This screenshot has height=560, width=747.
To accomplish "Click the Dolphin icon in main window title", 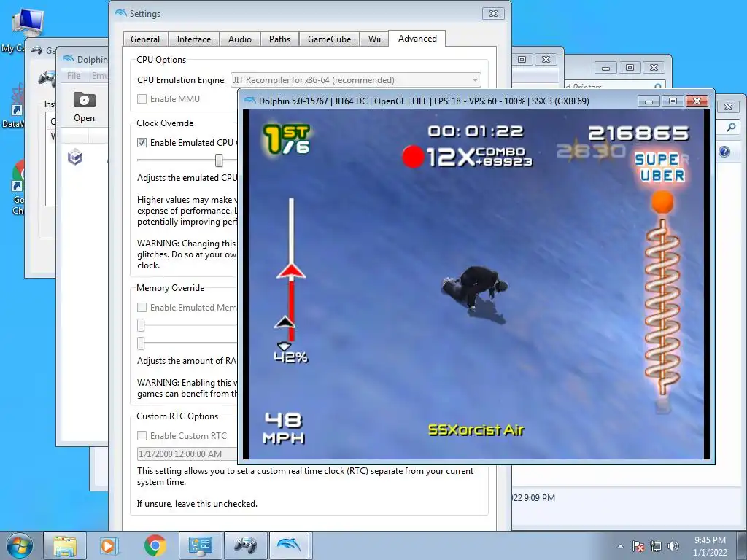I will tap(69, 59).
